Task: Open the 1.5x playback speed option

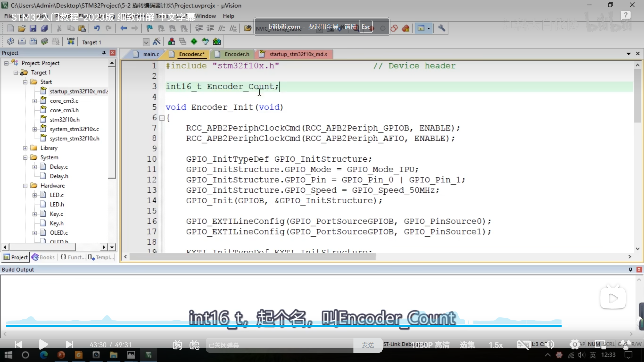Action: point(495,345)
